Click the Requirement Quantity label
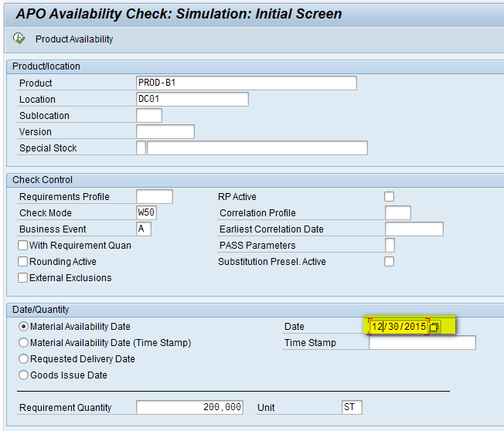504x431 pixels. (x=65, y=408)
